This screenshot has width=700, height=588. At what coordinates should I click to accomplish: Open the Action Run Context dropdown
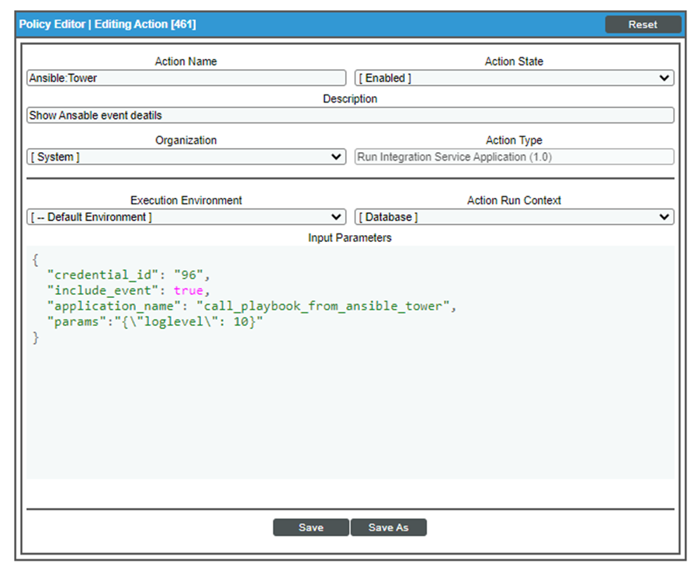(515, 217)
